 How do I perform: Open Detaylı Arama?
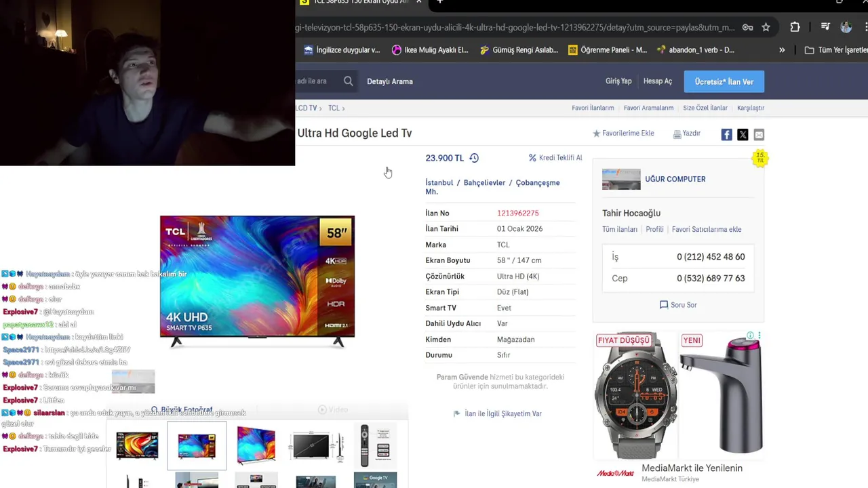point(390,81)
